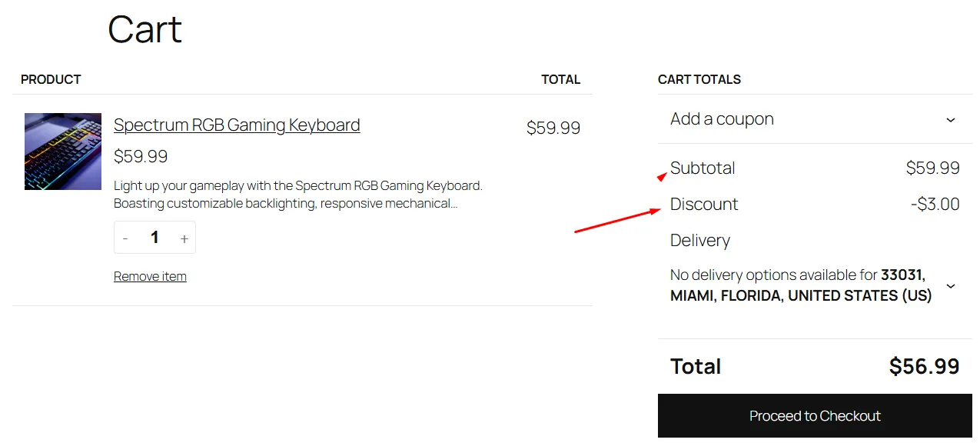Remove the keyboard item from cart

point(150,276)
